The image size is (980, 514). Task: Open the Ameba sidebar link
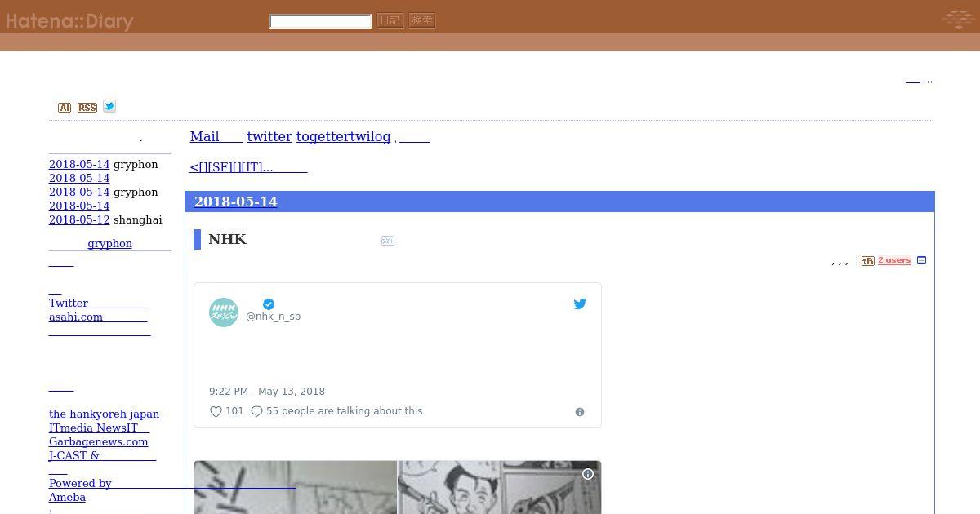click(67, 497)
